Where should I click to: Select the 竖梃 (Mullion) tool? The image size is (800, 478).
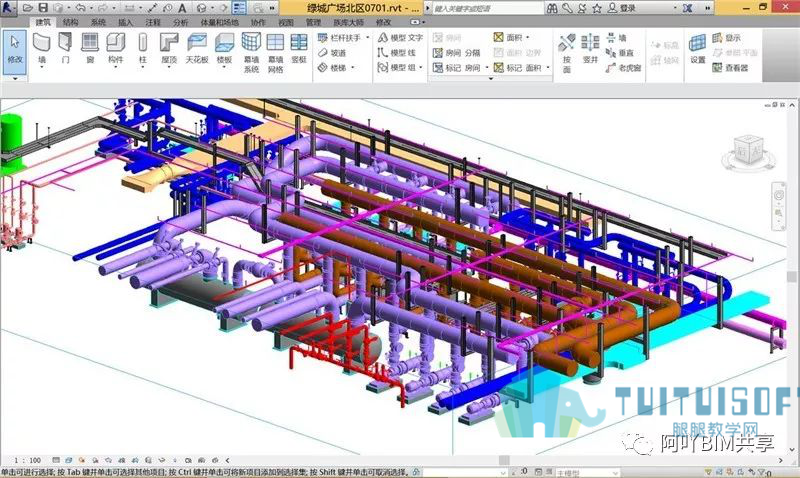[298, 48]
